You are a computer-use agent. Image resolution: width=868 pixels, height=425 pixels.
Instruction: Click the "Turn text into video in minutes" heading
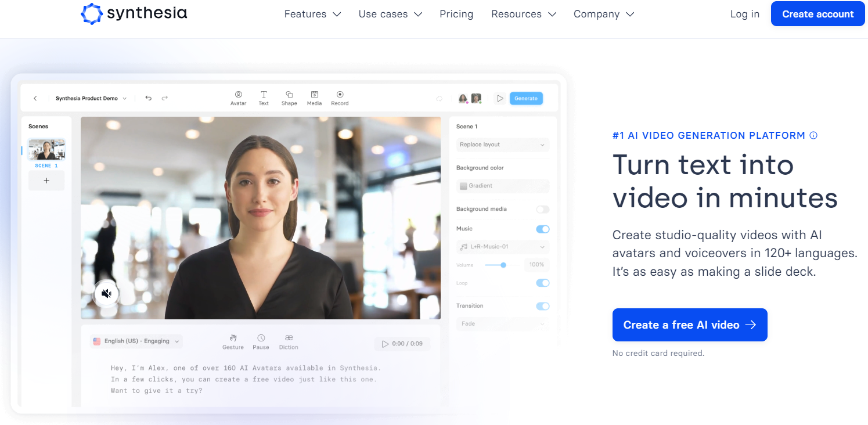[x=725, y=181]
